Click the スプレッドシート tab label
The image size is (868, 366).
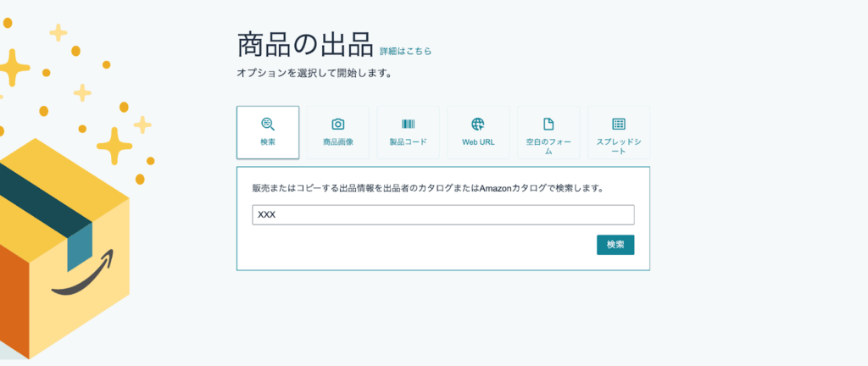619,147
